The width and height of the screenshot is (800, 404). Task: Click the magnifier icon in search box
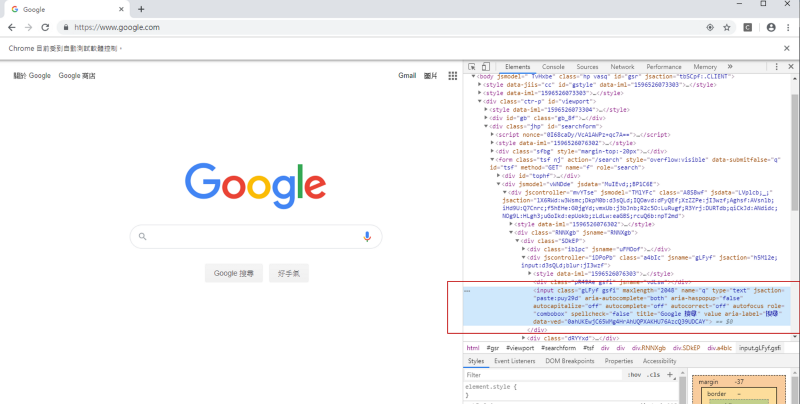pyautogui.click(x=143, y=237)
